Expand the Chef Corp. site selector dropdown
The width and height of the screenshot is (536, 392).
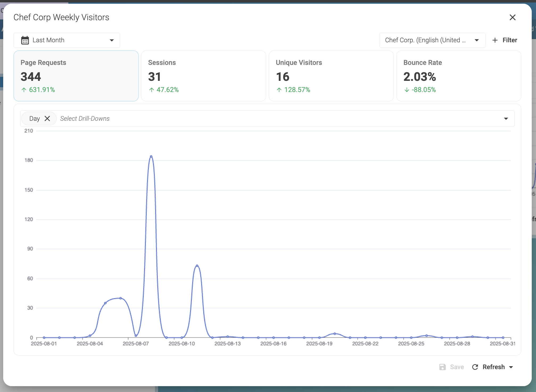(x=476, y=40)
